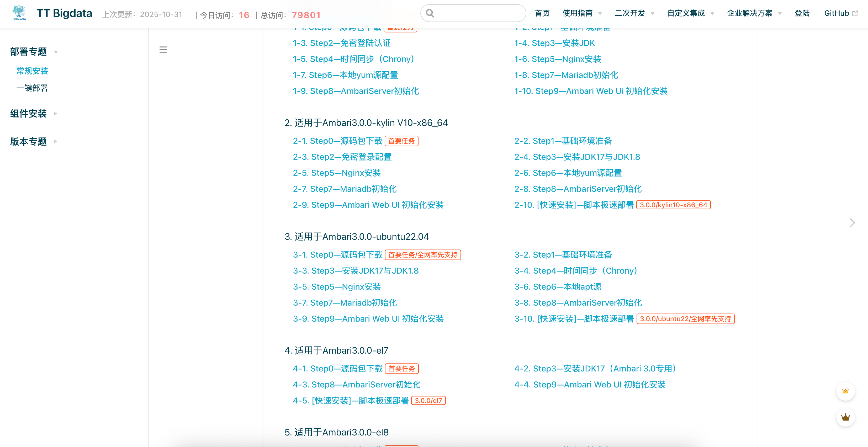Screen dimensions: 868x447
Task: Click the 3.0.0/kylin10-x86_64 badge
Action: coord(673,205)
